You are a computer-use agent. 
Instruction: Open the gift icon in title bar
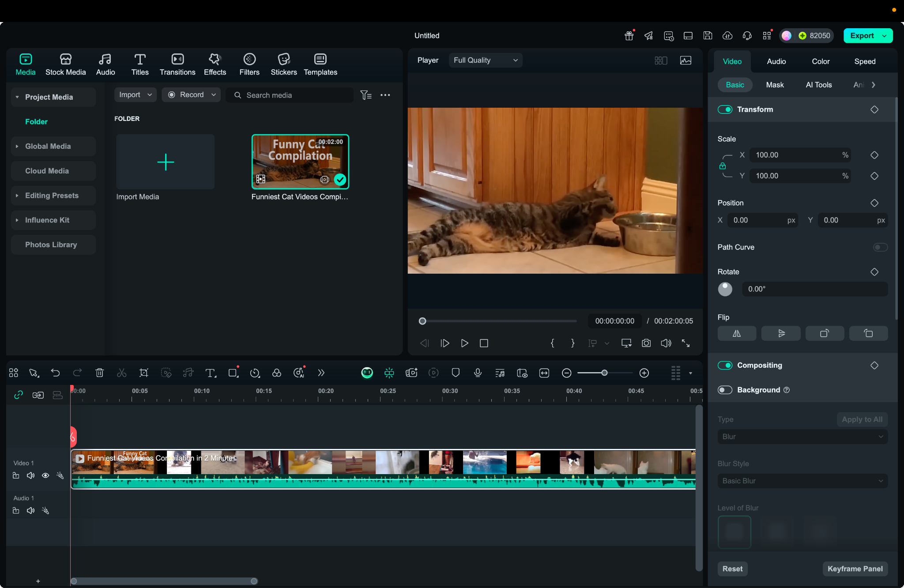629,36
